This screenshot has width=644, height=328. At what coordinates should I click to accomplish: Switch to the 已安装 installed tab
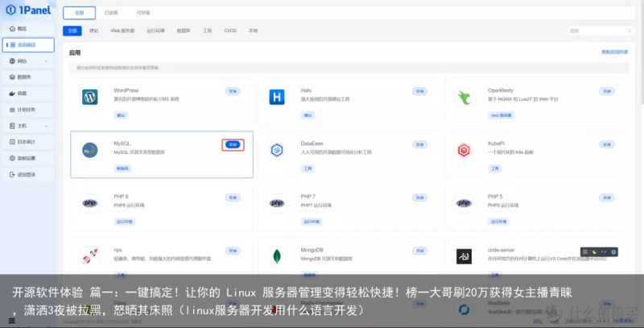point(111,13)
